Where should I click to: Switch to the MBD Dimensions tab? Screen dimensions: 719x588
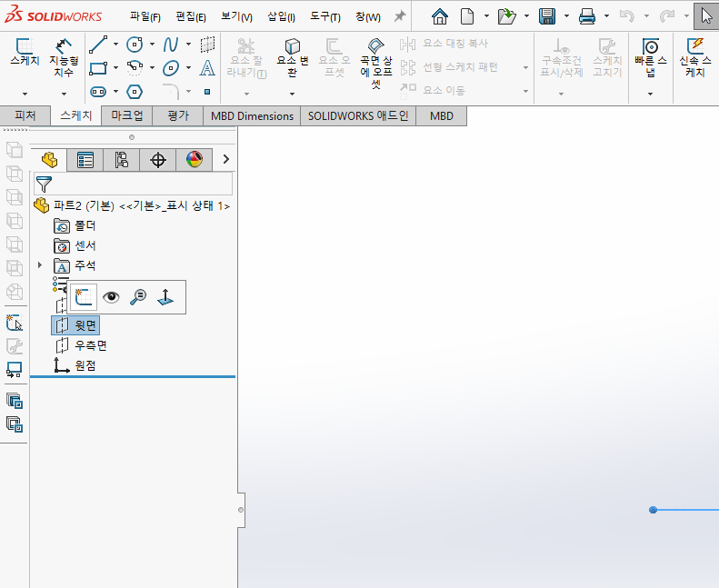[252, 116]
